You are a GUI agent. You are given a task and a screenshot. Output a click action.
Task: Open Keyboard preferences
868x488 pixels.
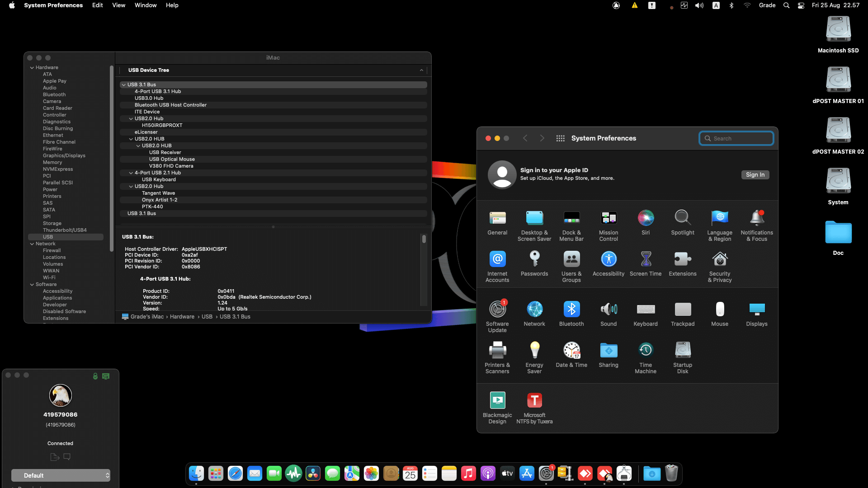point(646,314)
